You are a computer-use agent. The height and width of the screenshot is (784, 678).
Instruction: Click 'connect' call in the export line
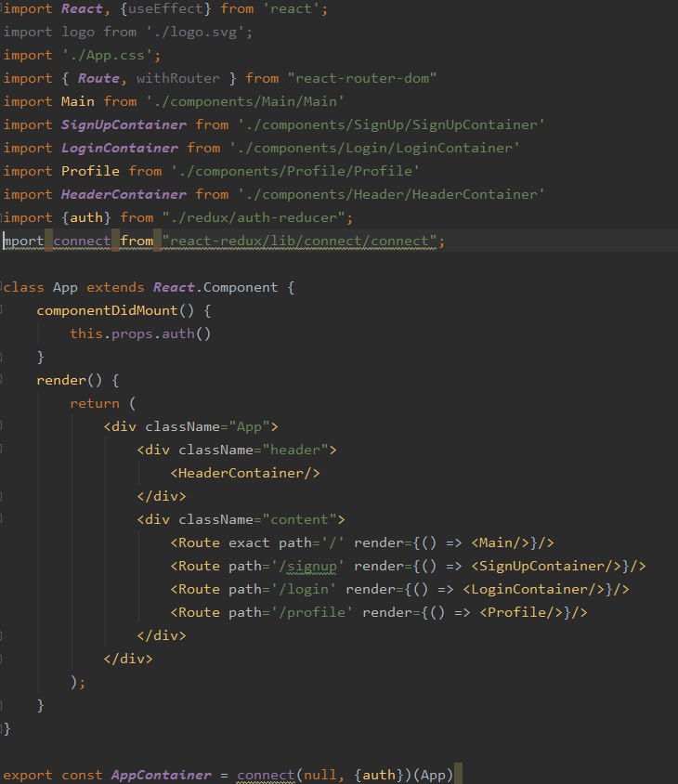[266, 775]
